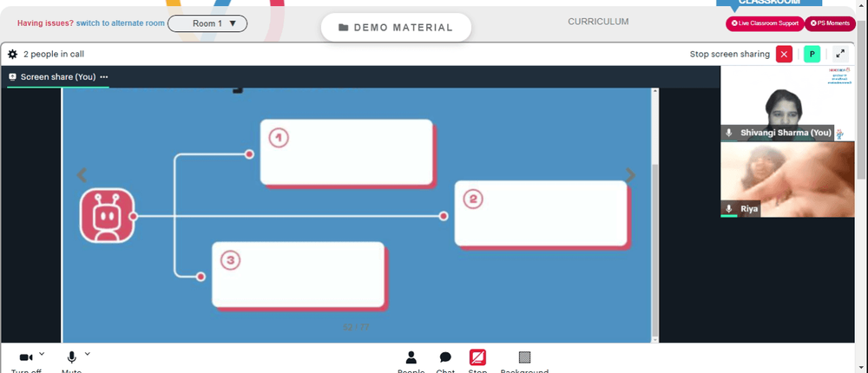The height and width of the screenshot is (373, 868).
Task: Open the Chat panel
Action: pyautogui.click(x=445, y=358)
